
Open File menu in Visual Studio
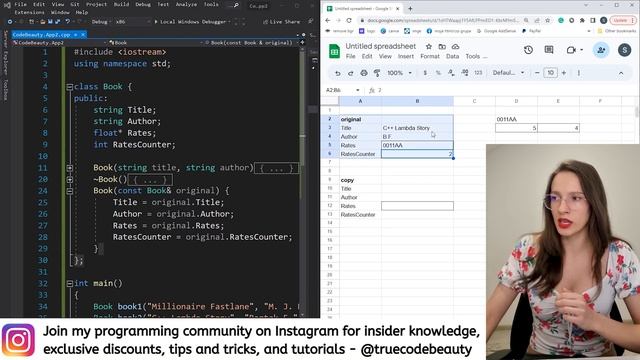20,4
